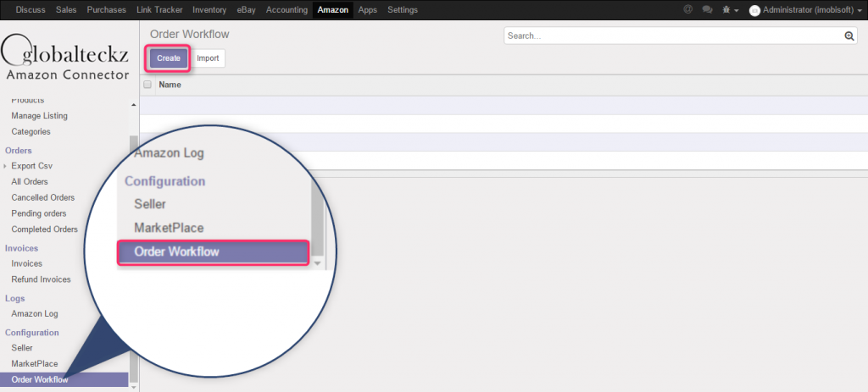Switch to the Accounting menu
Image resolution: width=868 pixels, height=392 pixels.
[x=287, y=9]
